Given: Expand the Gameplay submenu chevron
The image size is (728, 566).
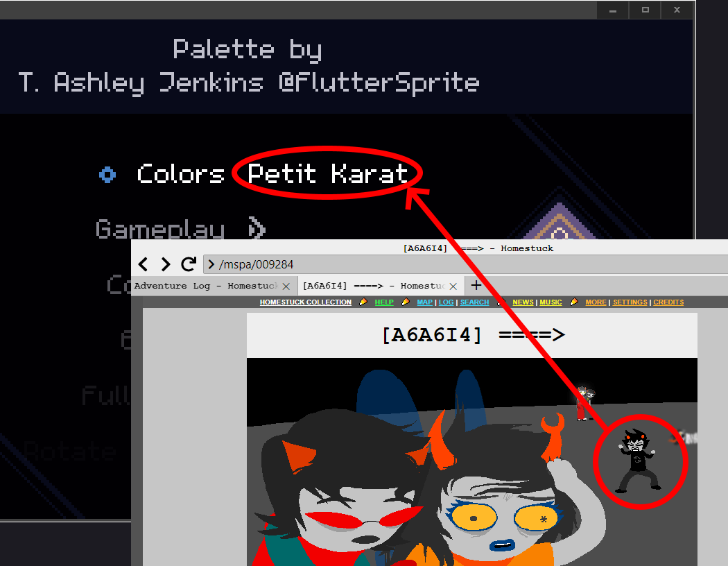Looking at the screenshot, I should point(257,229).
